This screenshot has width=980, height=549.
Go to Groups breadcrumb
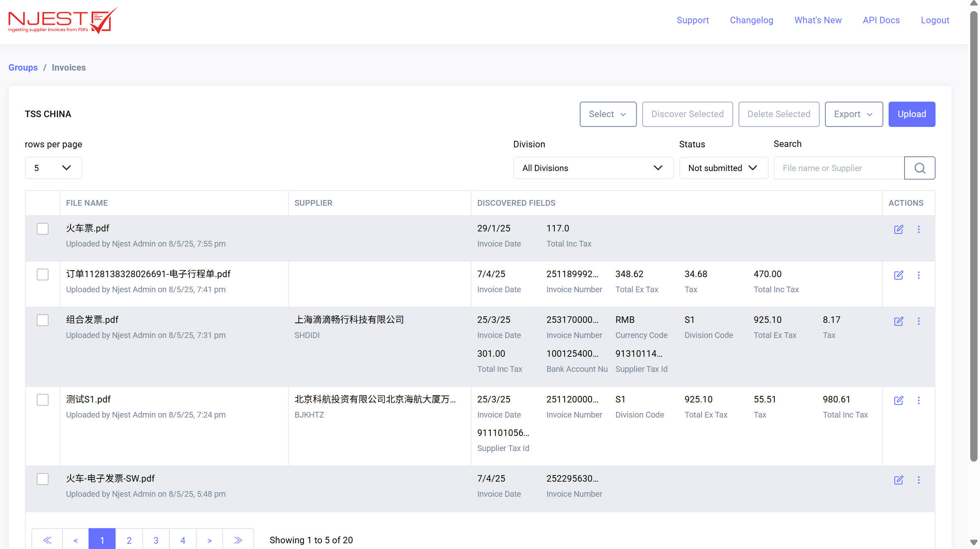[23, 67]
